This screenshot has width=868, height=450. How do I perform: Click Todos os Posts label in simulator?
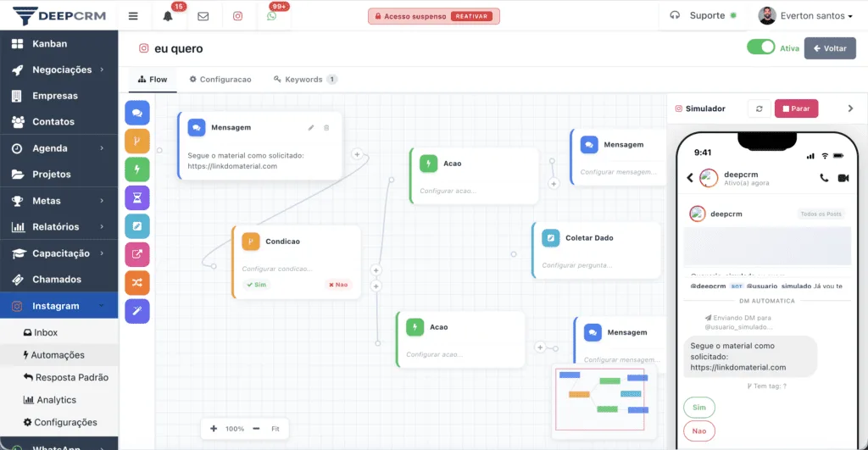(x=821, y=214)
